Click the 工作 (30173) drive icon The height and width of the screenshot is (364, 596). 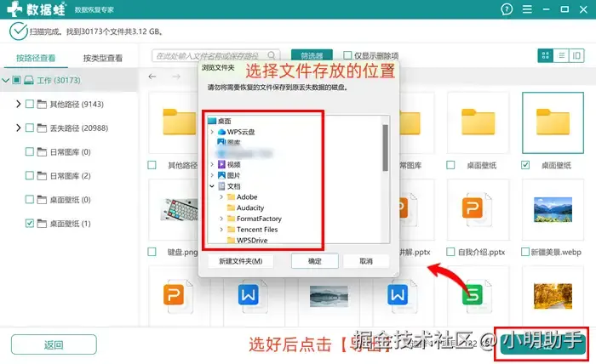[29, 80]
